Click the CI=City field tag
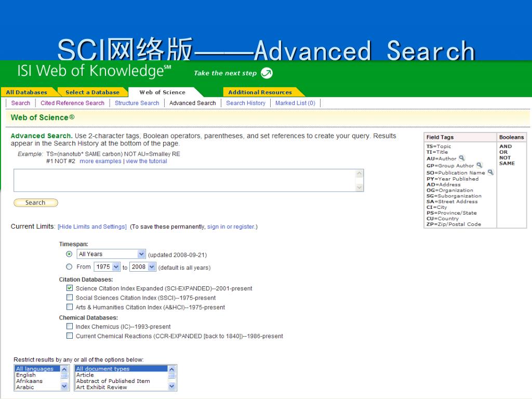Viewport: 532px width, 399px height. point(436,207)
